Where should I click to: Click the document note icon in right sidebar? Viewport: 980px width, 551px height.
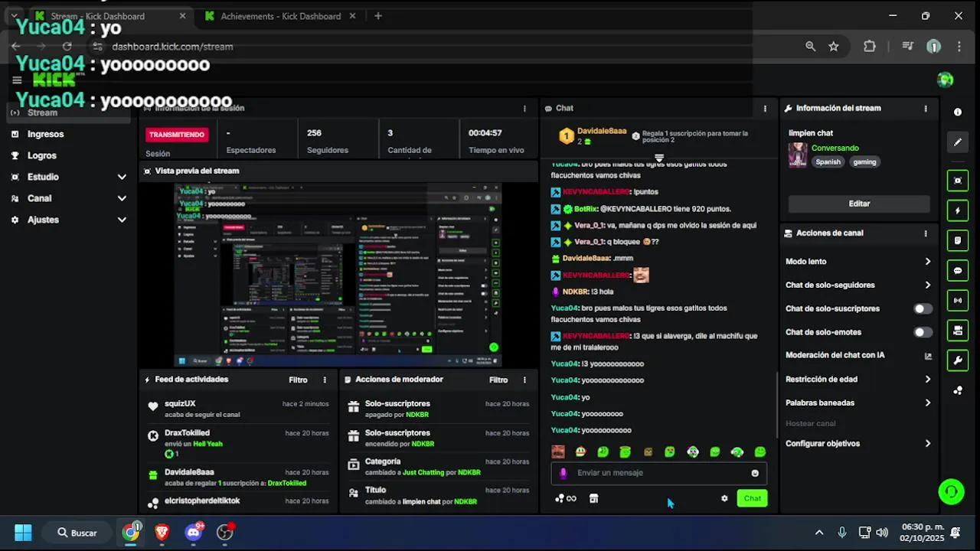pyautogui.click(x=957, y=240)
